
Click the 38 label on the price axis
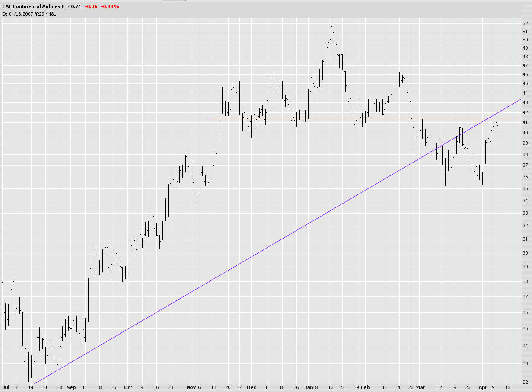pyautogui.click(x=525, y=154)
